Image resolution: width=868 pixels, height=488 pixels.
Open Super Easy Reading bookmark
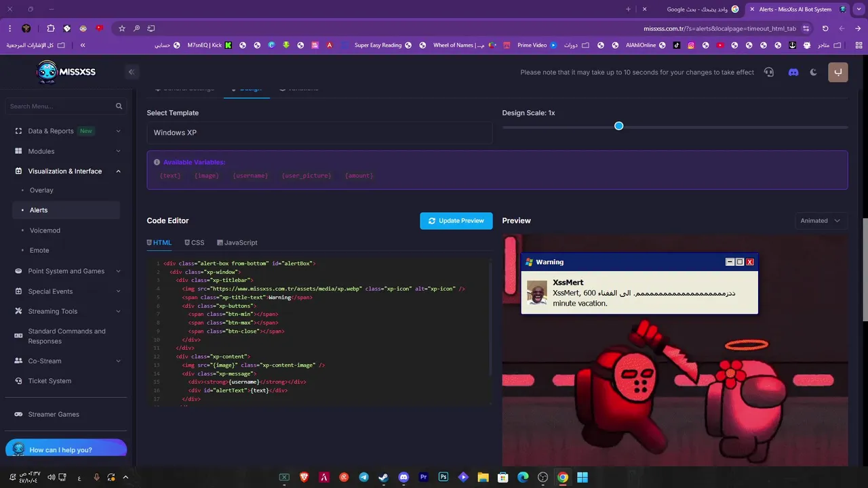[383, 45]
